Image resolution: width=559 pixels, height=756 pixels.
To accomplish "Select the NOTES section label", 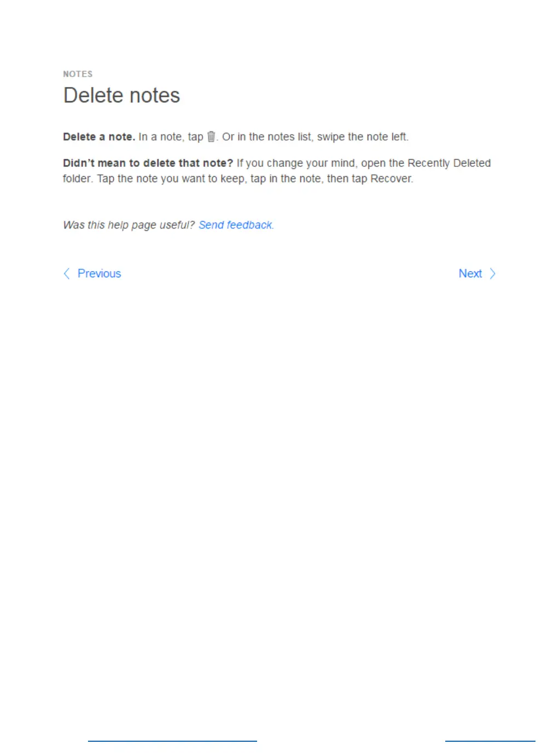I will click(78, 74).
